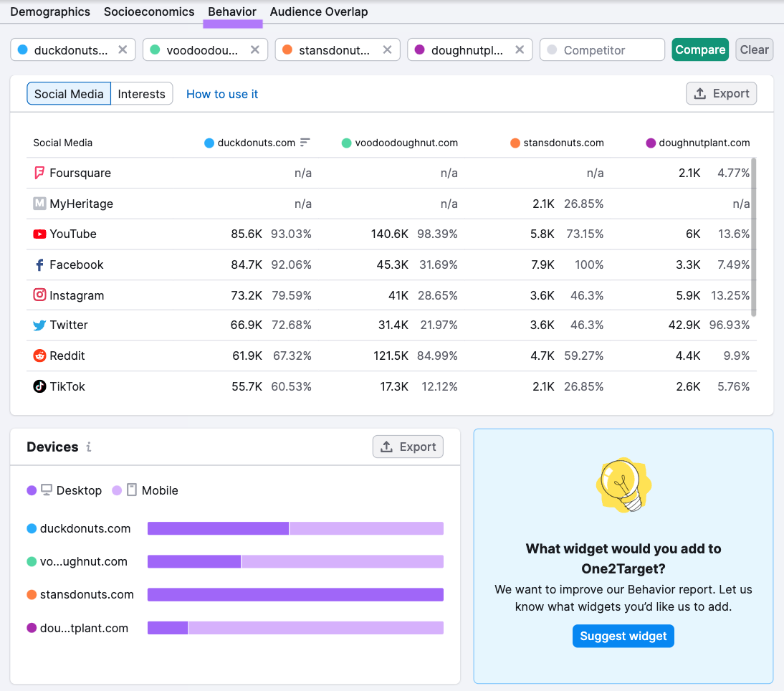Select the Social Media toggle button
Viewport: 784px width, 691px height.
(x=69, y=94)
